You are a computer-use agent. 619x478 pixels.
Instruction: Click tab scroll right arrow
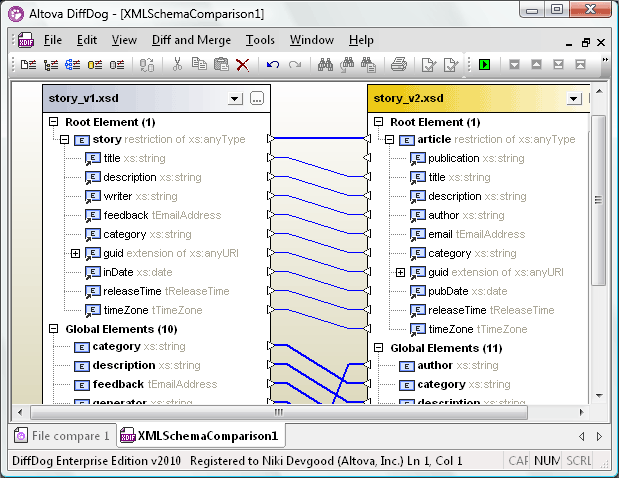[x=599, y=436]
